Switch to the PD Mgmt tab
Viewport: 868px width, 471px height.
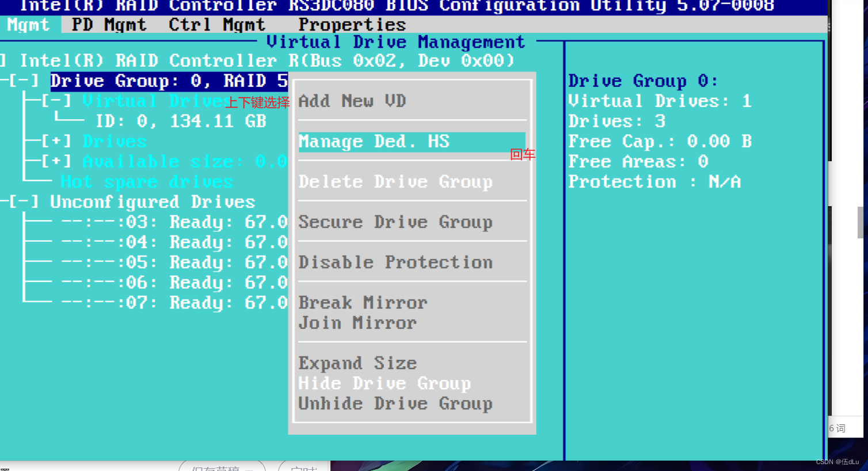109,25
